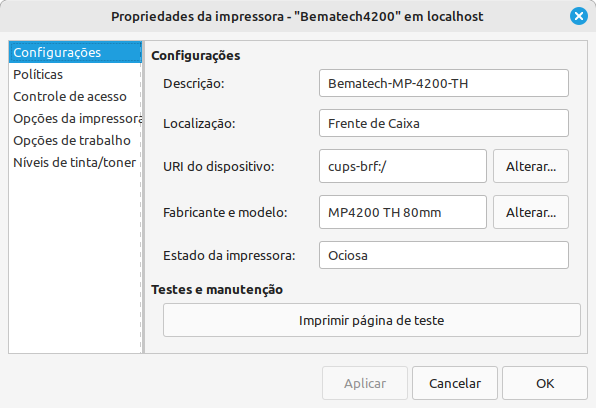The height and width of the screenshot is (408, 596).
Task: Select Configurações in the sidebar
Action: [75, 52]
